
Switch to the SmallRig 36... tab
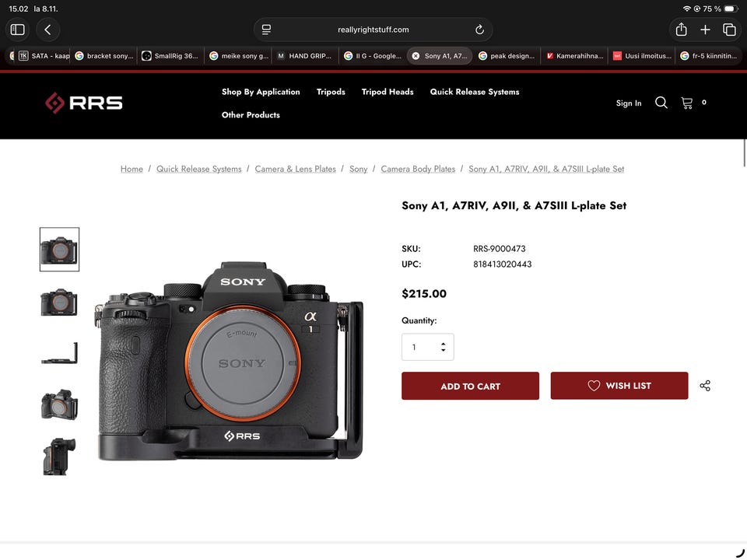[170, 56]
